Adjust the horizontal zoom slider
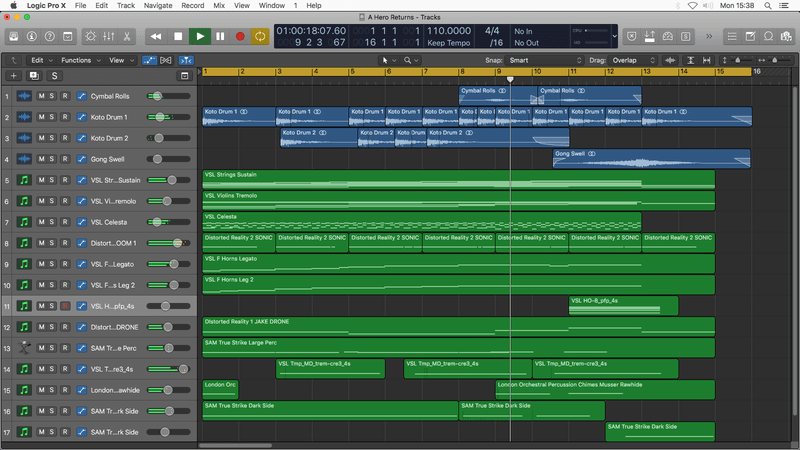800x450 pixels. 774,60
